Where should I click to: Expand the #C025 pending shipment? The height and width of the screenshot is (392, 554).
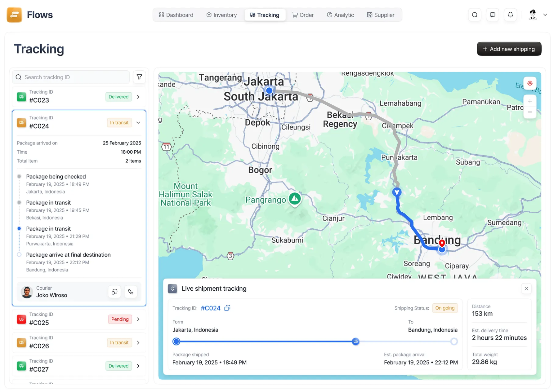[138, 319]
